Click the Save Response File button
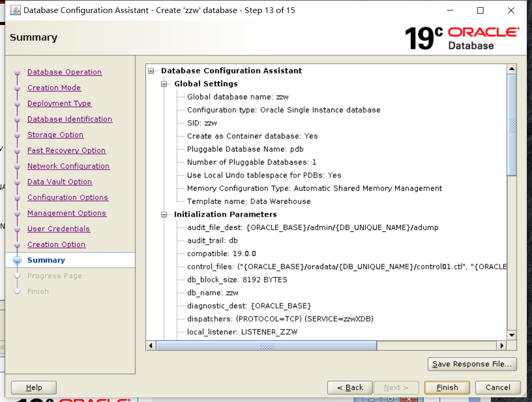The width and height of the screenshot is (532, 402). coord(472,364)
